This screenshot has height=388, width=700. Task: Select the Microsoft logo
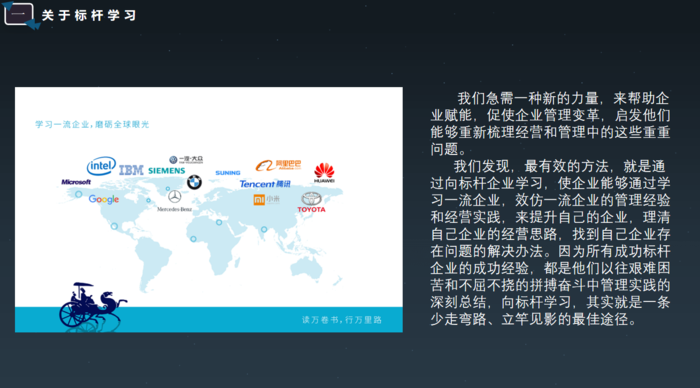point(76,182)
